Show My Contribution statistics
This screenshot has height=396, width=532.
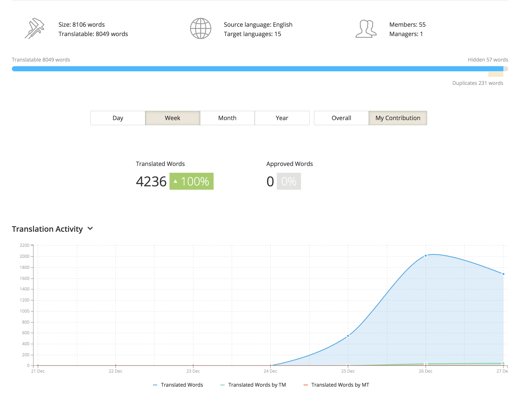pos(398,118)
